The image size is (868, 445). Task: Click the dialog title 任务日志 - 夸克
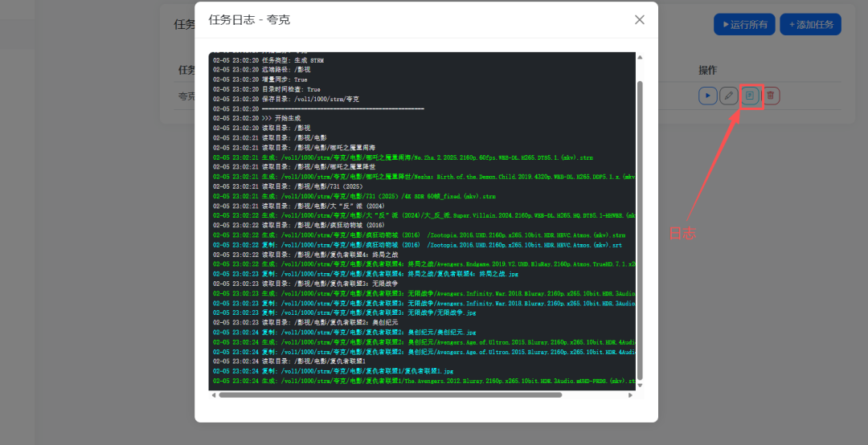(x=249, y=20)
